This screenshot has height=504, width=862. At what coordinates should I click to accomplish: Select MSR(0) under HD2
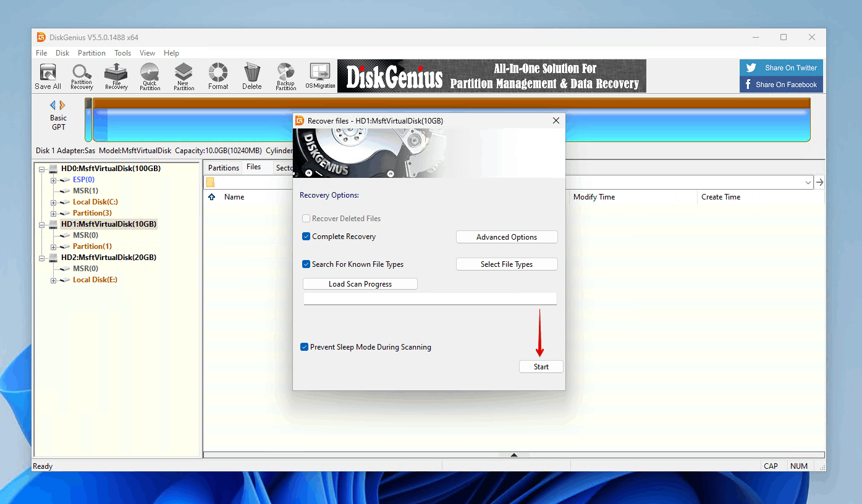85,269
